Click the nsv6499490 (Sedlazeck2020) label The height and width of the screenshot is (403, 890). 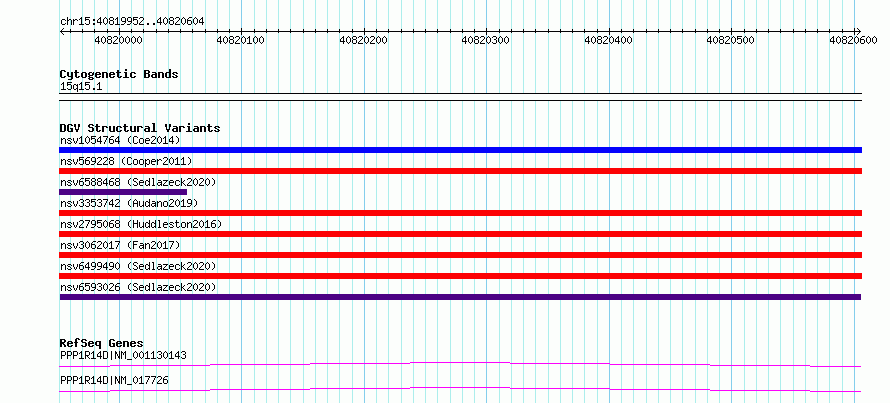tap(138, 266)
